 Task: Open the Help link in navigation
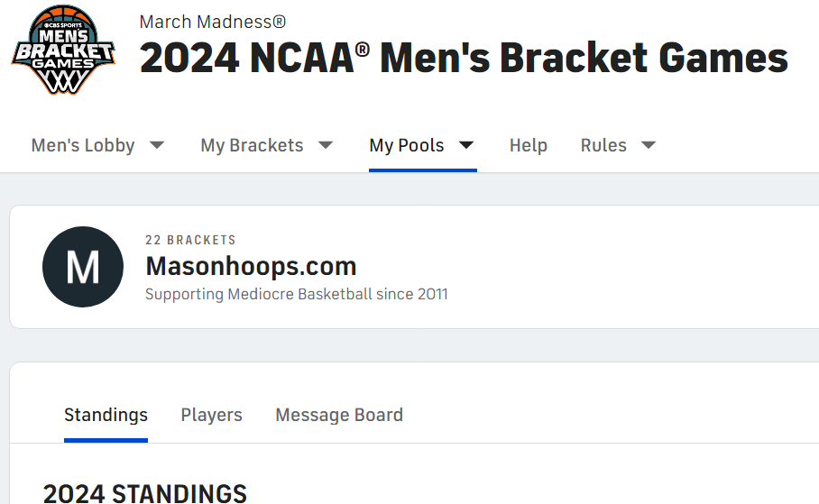pyautogui.click(x=529, y=145)
